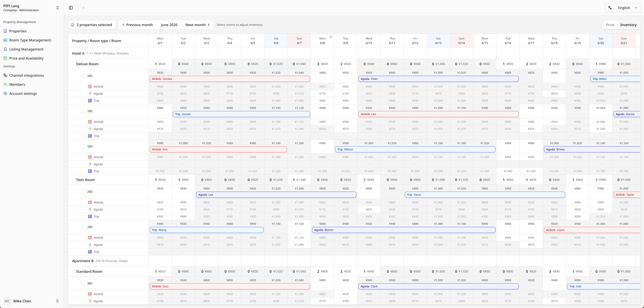Click the home icon in properties selector
The height and width of the screenshot is (308, 644).
72,25
